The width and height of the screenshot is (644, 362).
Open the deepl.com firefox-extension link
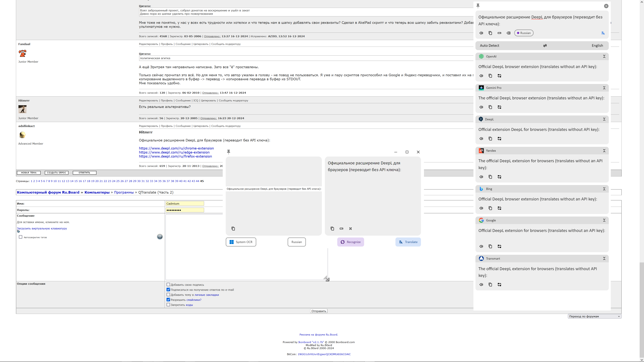pyautogui.click(x=175, y=156)
